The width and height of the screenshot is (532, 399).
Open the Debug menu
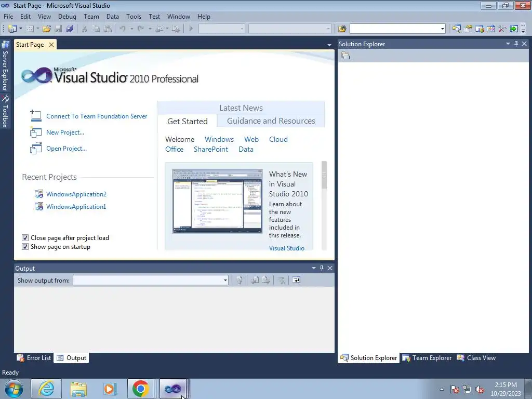[67, 16]
